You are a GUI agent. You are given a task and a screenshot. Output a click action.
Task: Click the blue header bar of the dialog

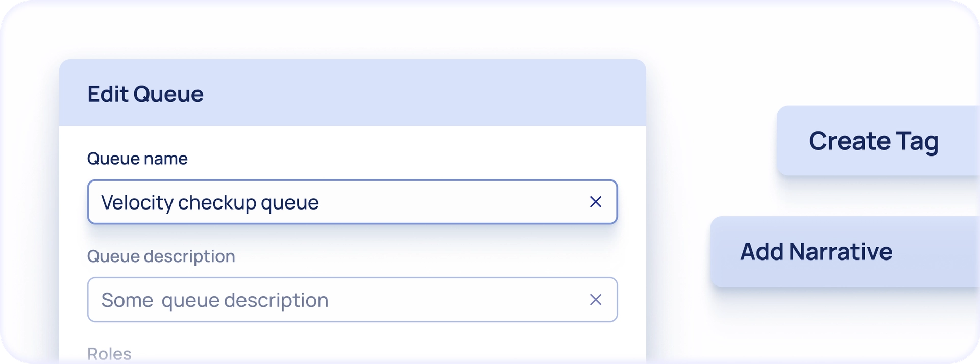[353, 93]
